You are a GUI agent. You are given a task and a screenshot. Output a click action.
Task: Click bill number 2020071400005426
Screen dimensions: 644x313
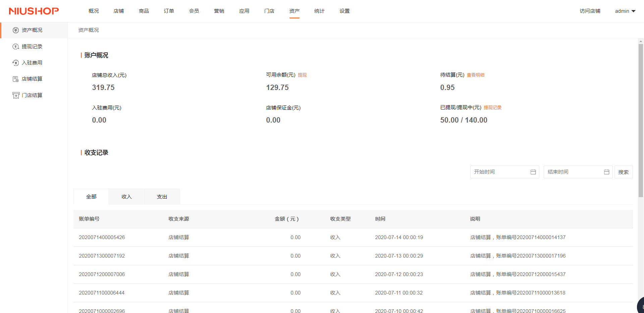click(102, 237)
